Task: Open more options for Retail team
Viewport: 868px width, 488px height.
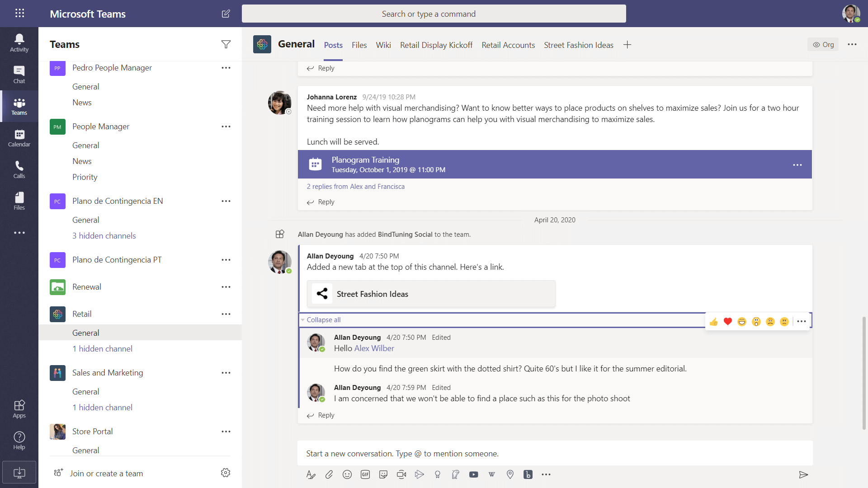Action: [x=226, y=314]
